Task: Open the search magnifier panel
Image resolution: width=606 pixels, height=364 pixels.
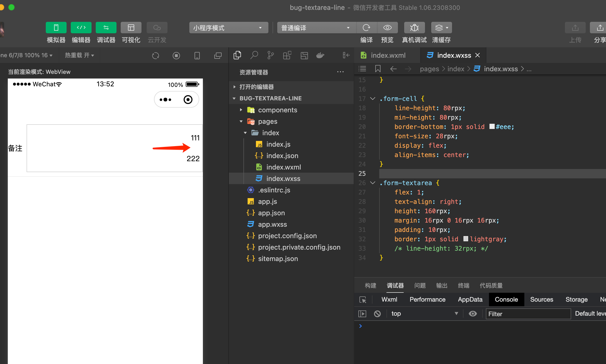Action: 254,55
